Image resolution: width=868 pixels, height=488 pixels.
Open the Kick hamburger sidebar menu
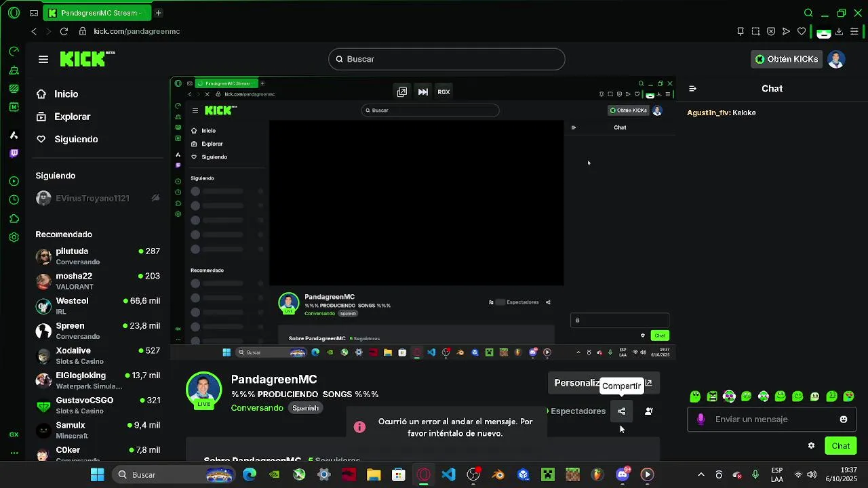43,60
